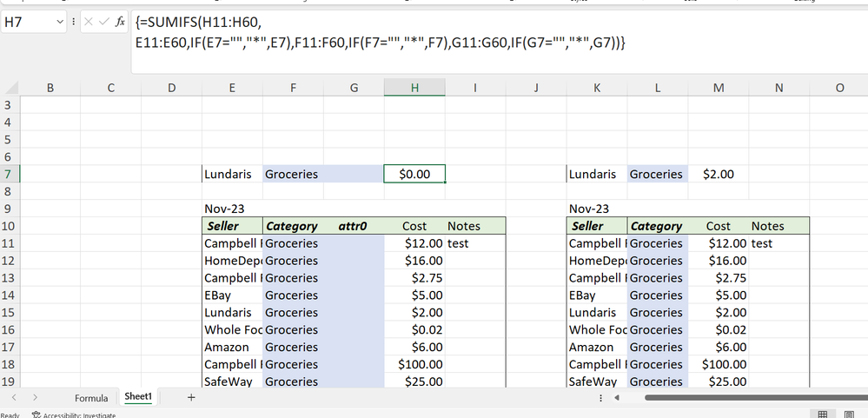Confirm formula entry with the checkmark
The height and width of the screenshot is (418, 868).
click(x=103, y=22)
